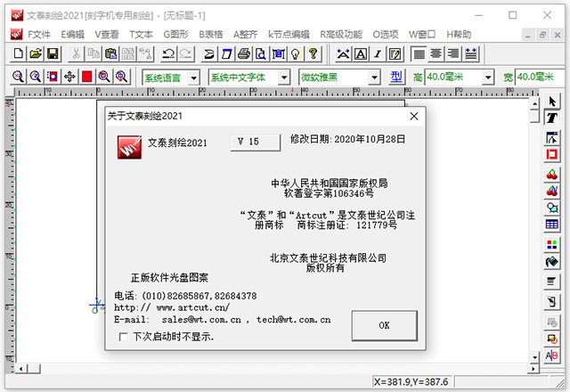Click the http://www.artcut.cn/ text

pyautogui.click(x=172, y=307)
